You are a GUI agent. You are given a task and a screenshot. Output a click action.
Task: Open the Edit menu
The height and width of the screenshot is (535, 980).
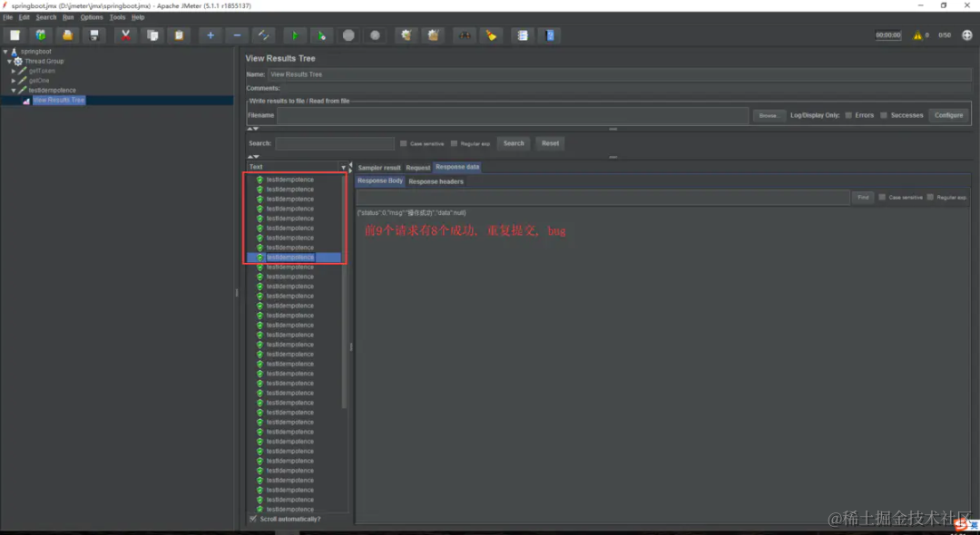tap(24, 17)
